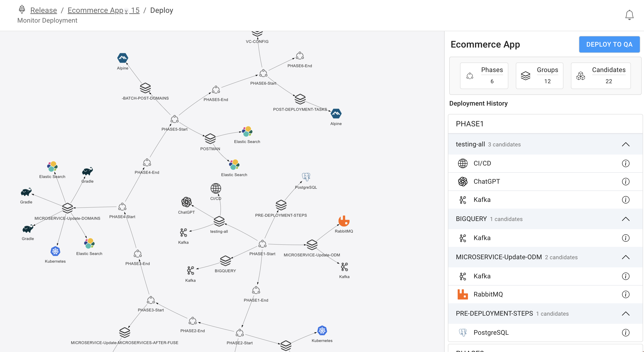
Task: Open info for PostgreSQL candidate
Action: pos(625,332)
